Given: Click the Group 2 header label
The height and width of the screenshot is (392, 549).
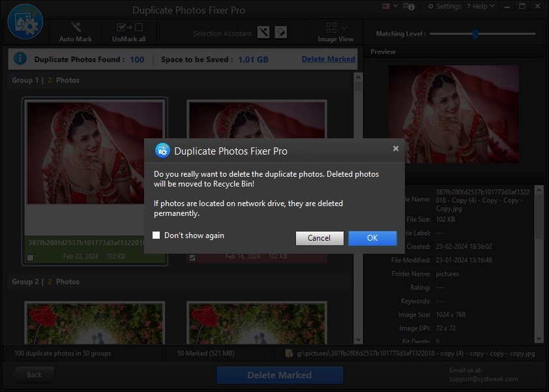Looking at the screenshot, I should [x=46, y=282].
